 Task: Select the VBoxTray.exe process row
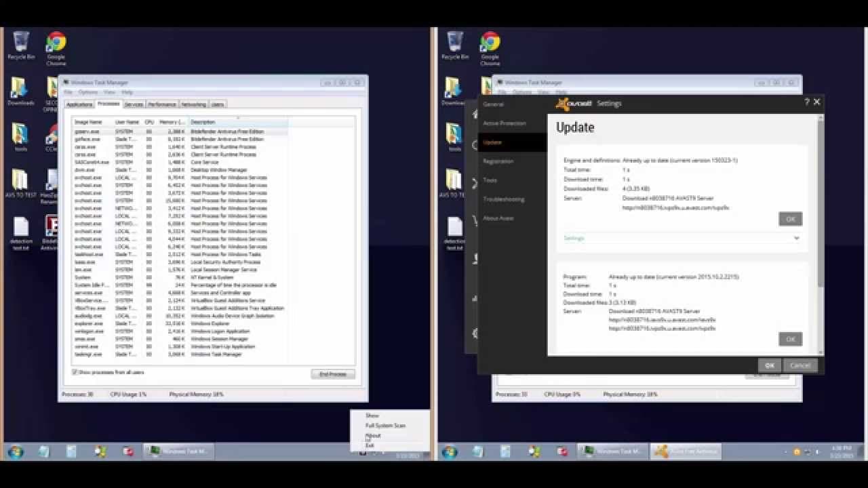[x=180, y=308]
